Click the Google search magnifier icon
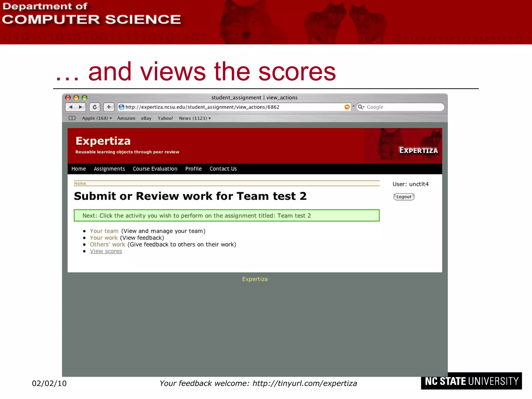This screenshot has width=532, height=399. [361, 107]
